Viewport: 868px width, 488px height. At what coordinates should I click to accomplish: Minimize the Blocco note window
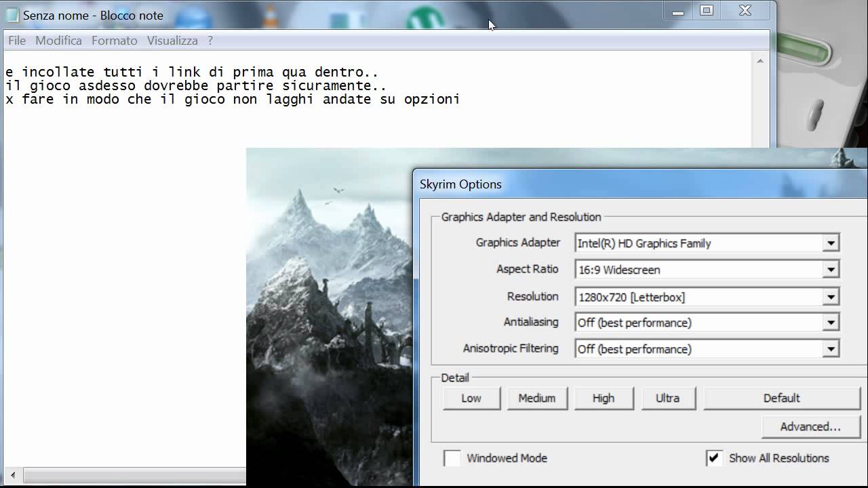678,12
